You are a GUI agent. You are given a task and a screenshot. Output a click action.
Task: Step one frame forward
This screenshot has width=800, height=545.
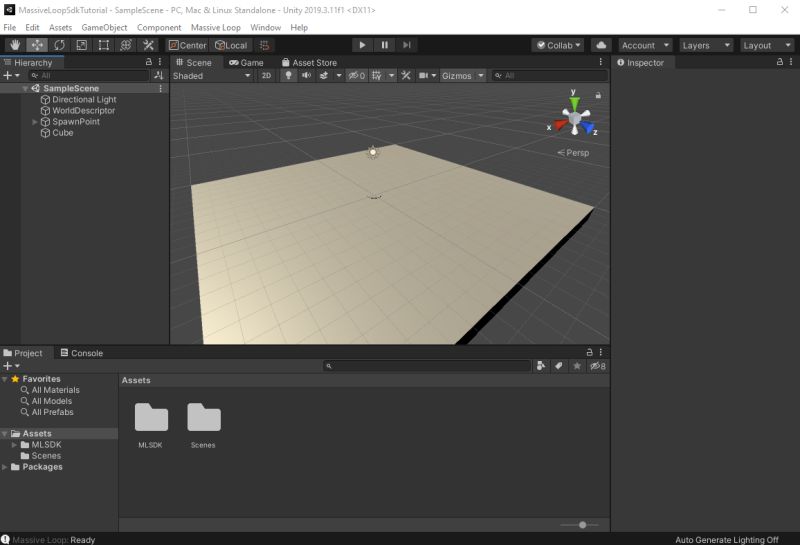click(x=407, y=45)
